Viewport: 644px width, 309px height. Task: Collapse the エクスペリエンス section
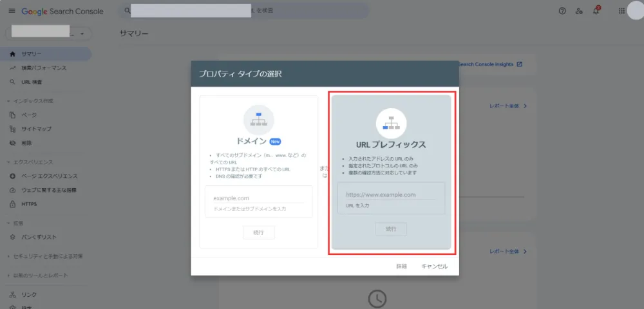click(31, 162)
